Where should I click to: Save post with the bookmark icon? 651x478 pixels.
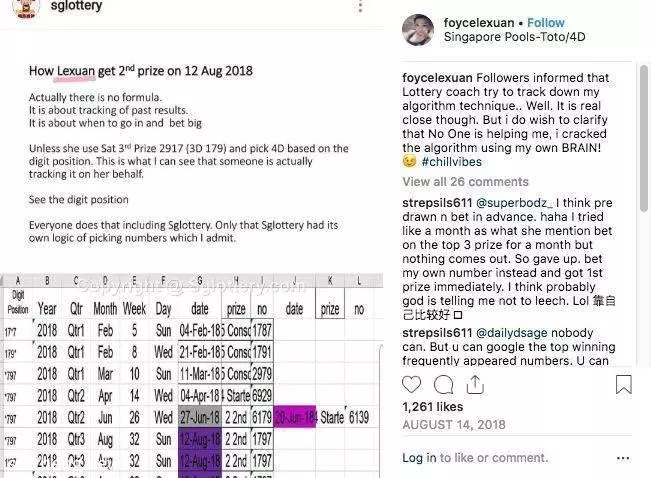point(624,384)
